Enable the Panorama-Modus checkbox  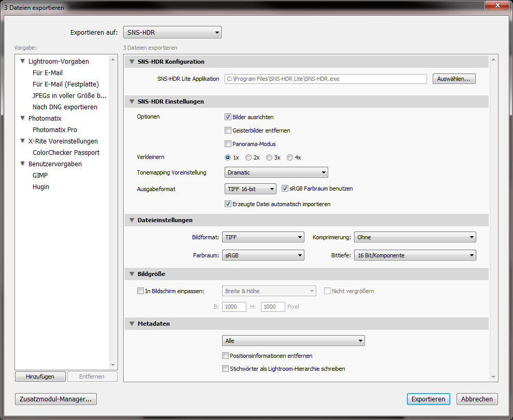(x=228, y=144)
